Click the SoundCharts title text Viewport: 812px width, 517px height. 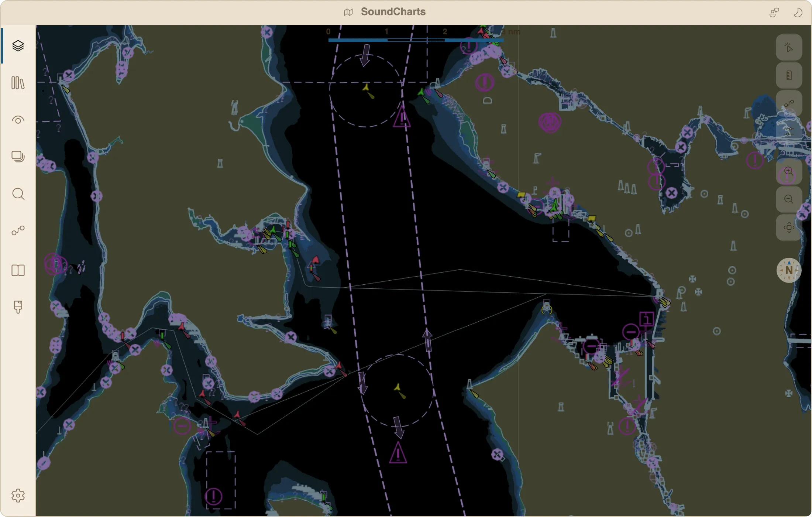pyautogui.click(x=393, y=12)
